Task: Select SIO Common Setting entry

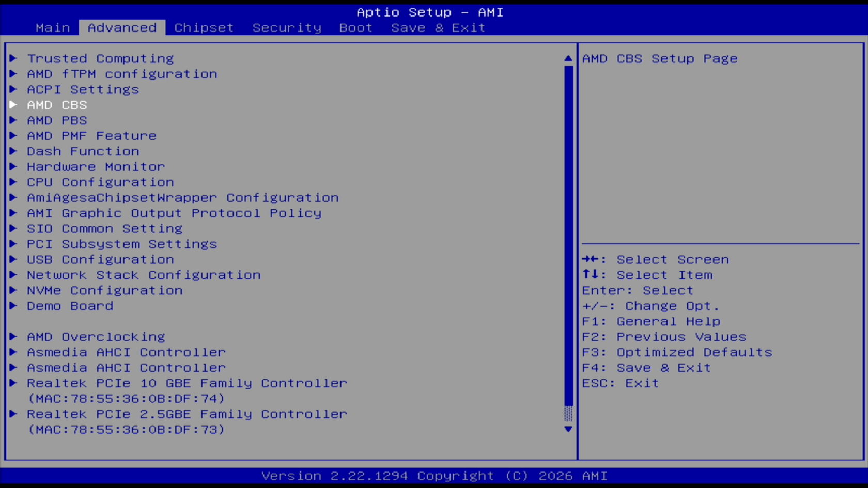Action: [x=105, y=229]
